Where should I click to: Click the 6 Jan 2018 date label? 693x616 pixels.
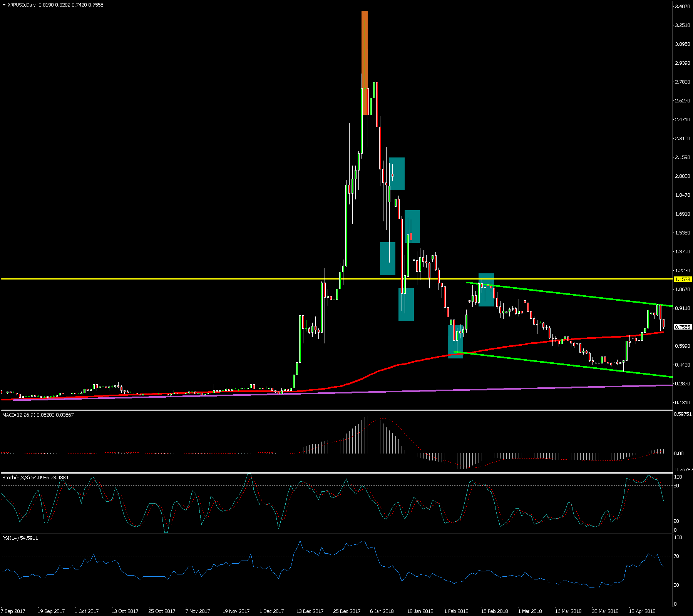[x=382, y=611]
